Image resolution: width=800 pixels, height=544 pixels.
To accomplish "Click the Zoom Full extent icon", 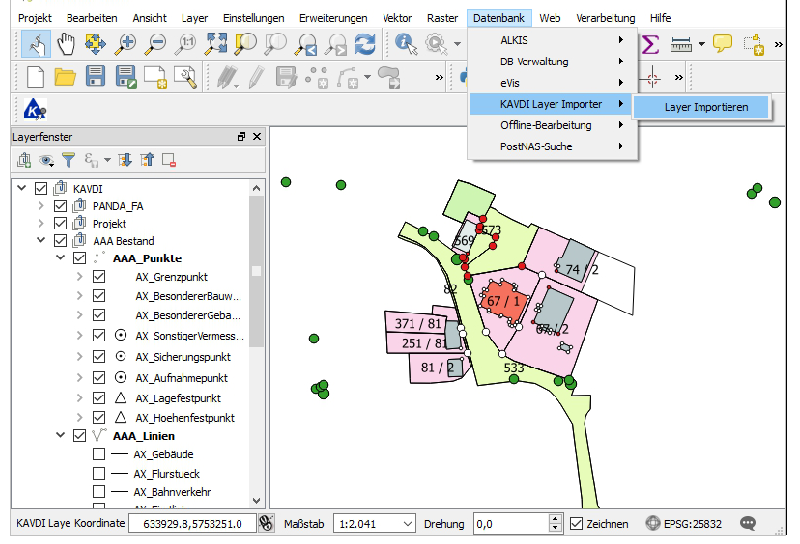I will [x=216, y=43].
